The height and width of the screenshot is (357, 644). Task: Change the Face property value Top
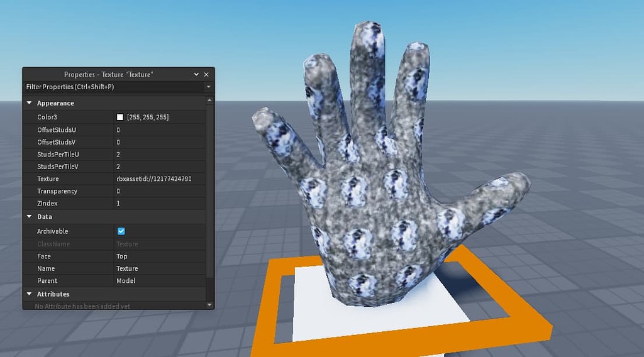click(x=160, y=256)
